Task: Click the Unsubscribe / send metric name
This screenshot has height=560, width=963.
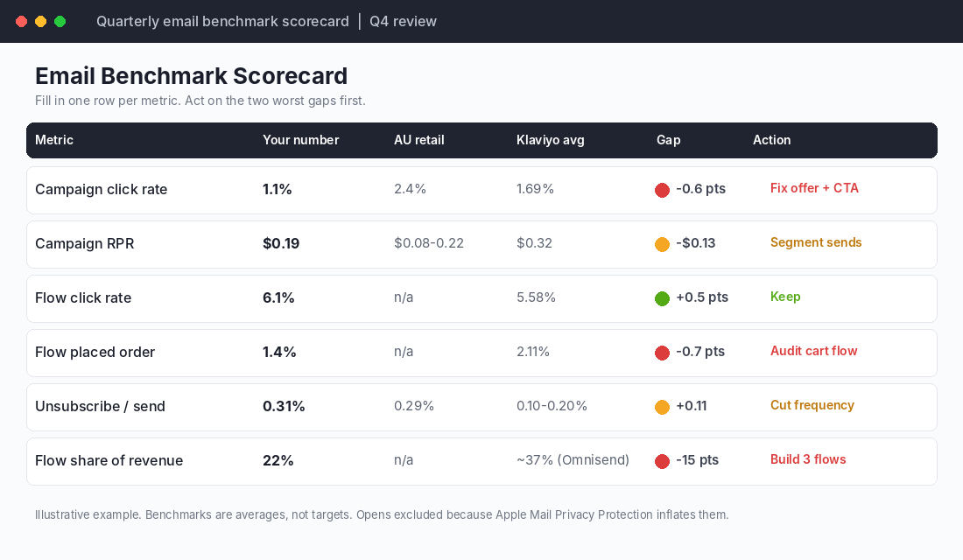Action: 100,407
